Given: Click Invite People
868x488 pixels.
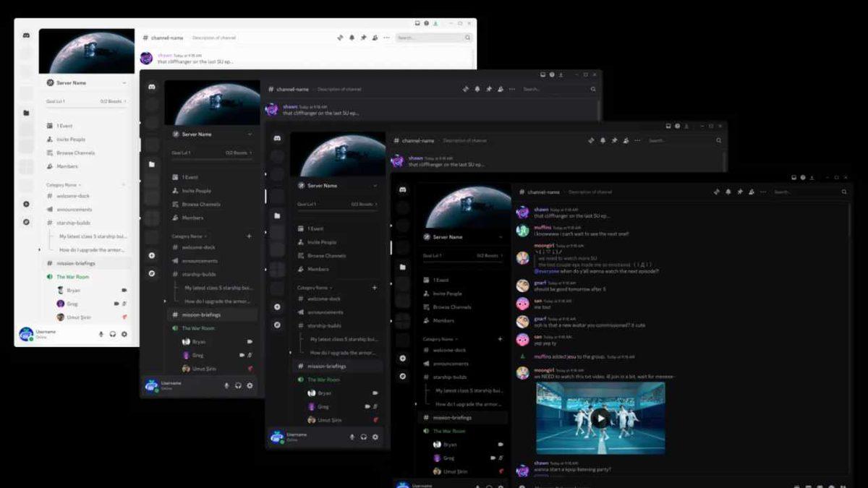Looking at the screenshot, I should click(448, 294).
